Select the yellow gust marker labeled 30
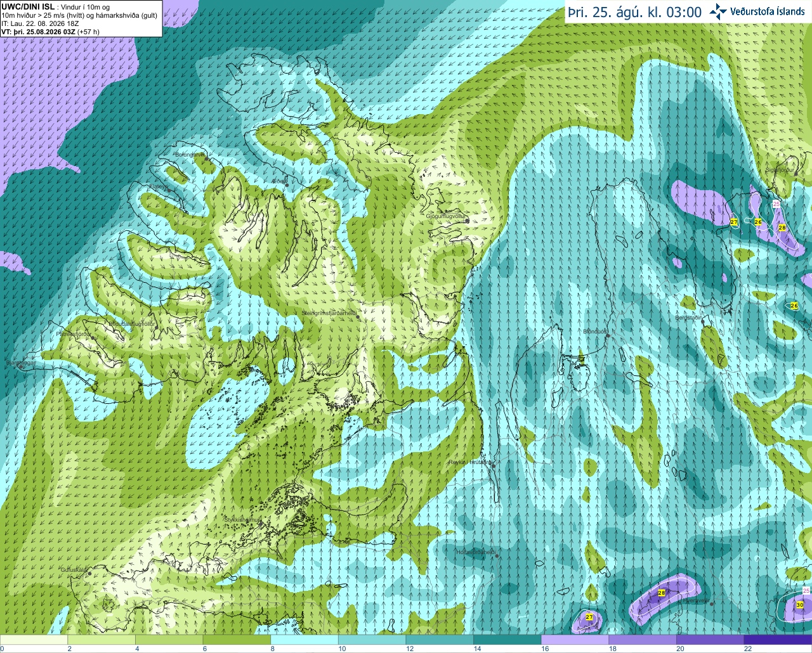The width and height of the screenshot is (812, 653). (x=799, y=605)
